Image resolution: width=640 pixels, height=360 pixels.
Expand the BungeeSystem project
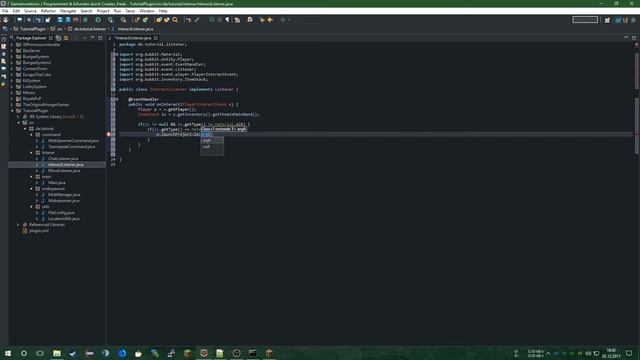[x=13, y=57]
